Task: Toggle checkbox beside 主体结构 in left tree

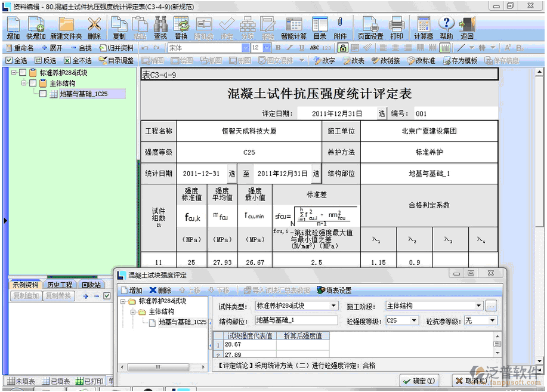Action: pos(33,84)
